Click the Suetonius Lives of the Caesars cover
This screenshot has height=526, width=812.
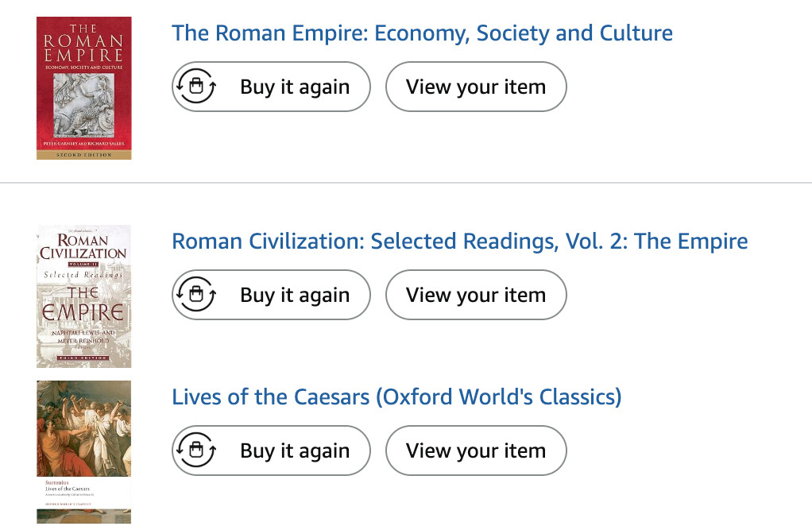click(x=83, y=451)
